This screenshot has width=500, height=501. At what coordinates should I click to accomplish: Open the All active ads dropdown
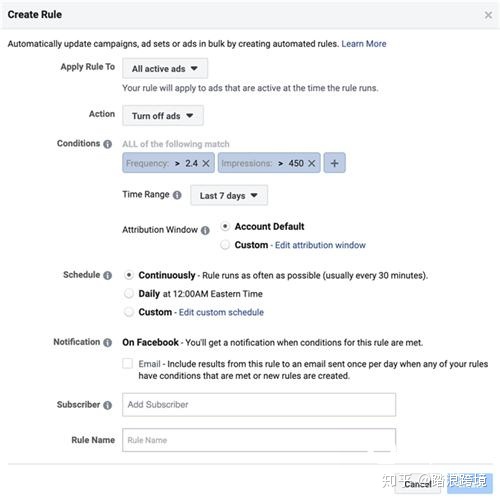point(165,69)
